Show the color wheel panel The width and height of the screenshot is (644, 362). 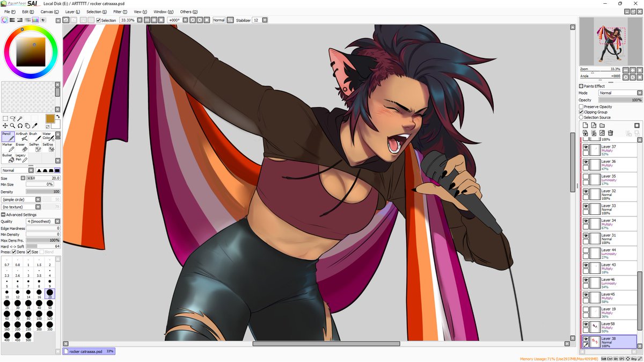pos(4,20)
